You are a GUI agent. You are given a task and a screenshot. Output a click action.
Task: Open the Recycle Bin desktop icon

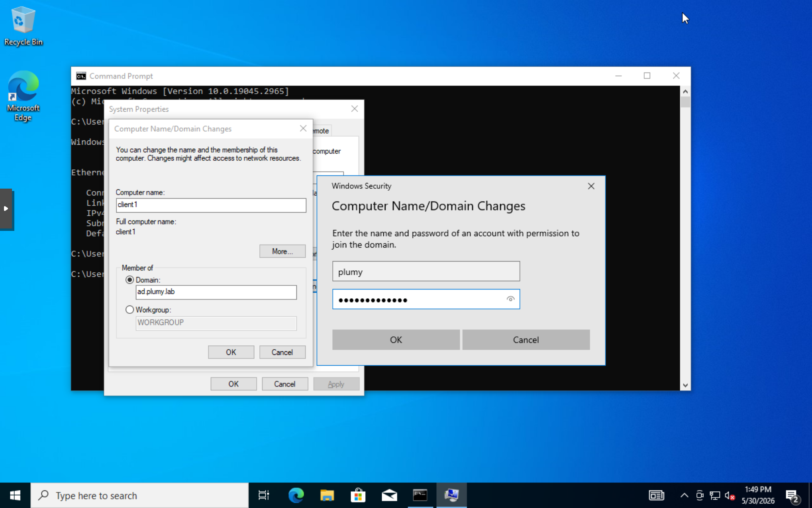click(x=23, y=26)
